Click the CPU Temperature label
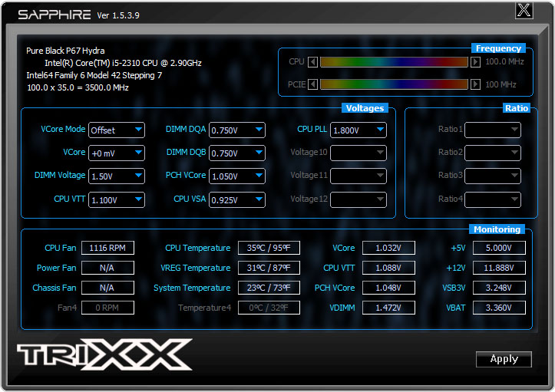This screenshot has height=392, width=555. click(198, 248)
